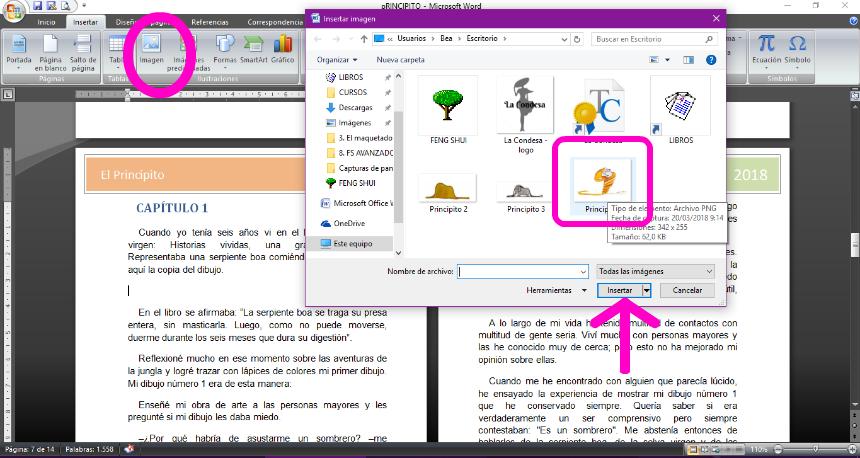Click the search magnifier in Buscar box
Image resolution: width=860 pixels, height=458 pixels.
(x=709, y=39)
